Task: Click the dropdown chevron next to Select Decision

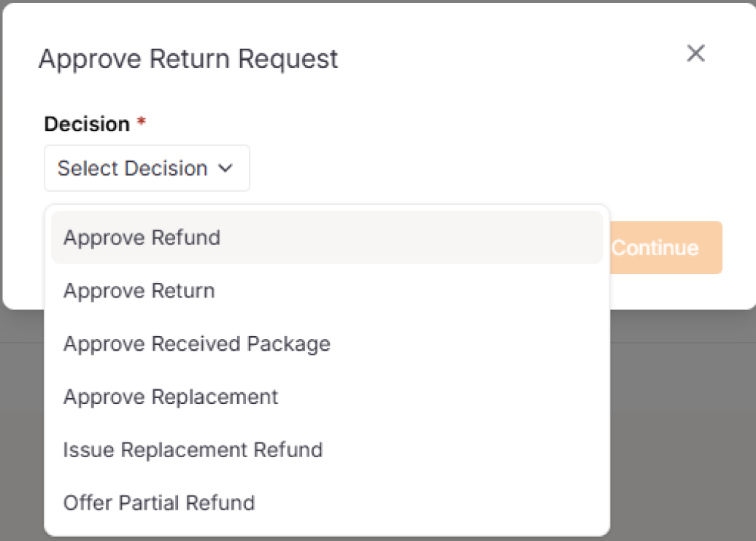Action: coord(226,168)
